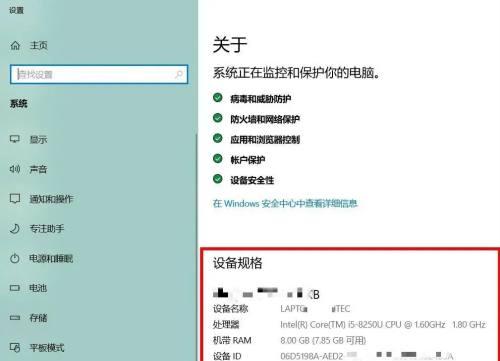Open 电池 settings page
The image size is (500, 361).
tap(38, 288)
